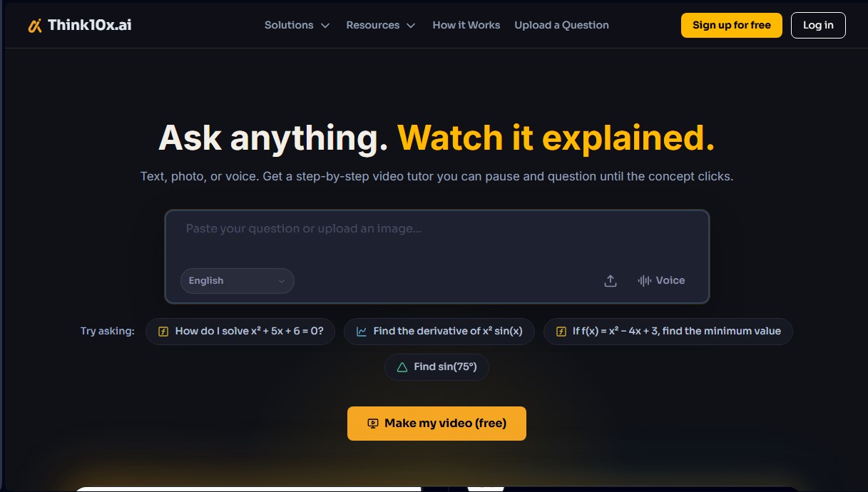The image size is (868, 492).
Task: Open the English language selector
Action: point(238,281)
